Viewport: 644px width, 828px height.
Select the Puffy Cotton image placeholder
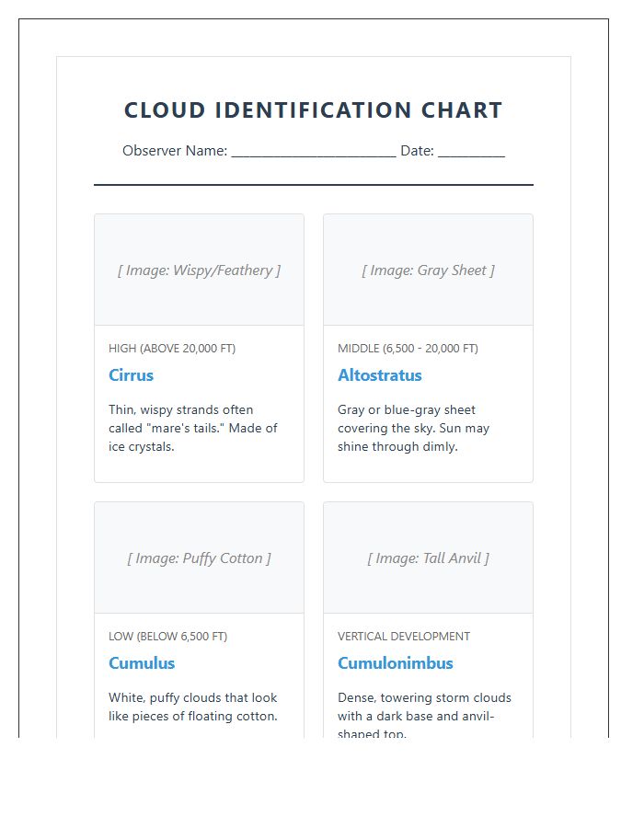pos(199,558)
